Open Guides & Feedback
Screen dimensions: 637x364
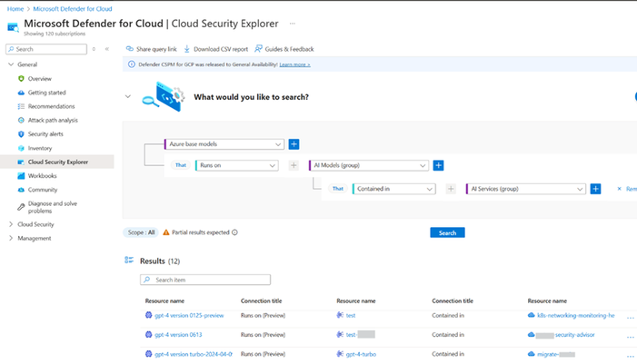click(x=284, y=49)
